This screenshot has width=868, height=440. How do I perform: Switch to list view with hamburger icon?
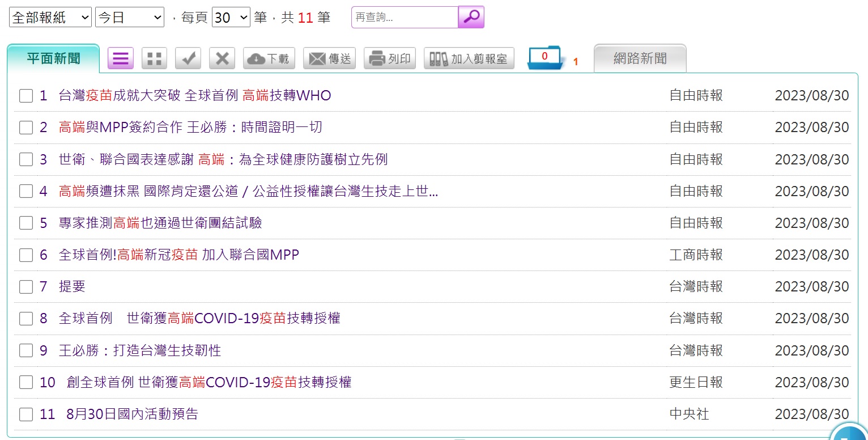tap(121, 58)
